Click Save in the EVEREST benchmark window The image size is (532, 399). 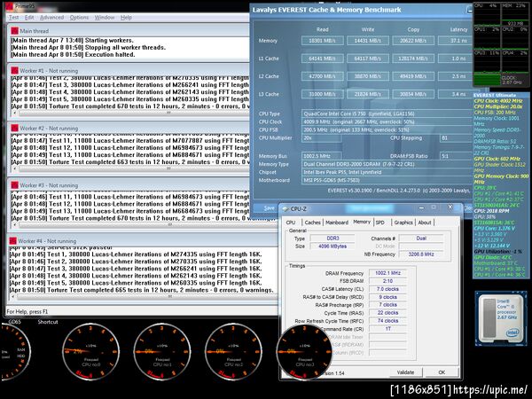tap(269, 208)
